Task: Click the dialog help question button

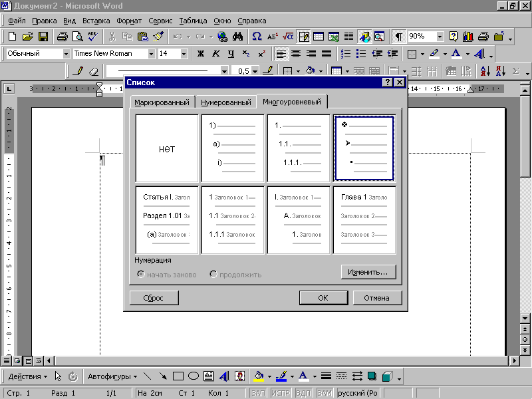Action: pyautogui.click(x=388, y=82)
